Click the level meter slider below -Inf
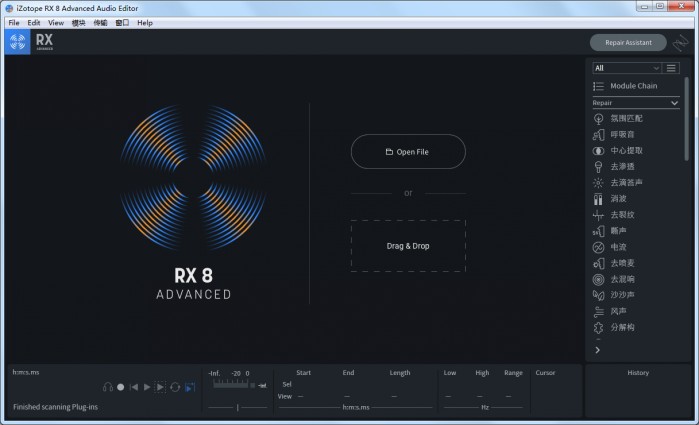 pyautogui.click(x=238, y=408)
